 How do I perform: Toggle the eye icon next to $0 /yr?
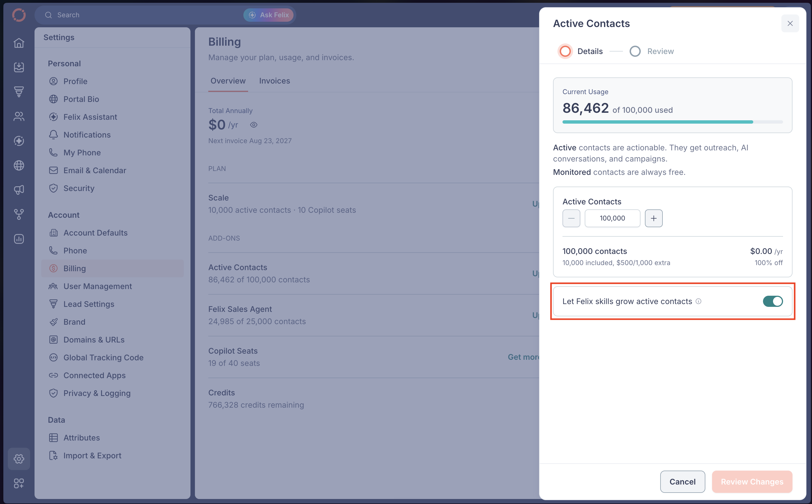254,125
